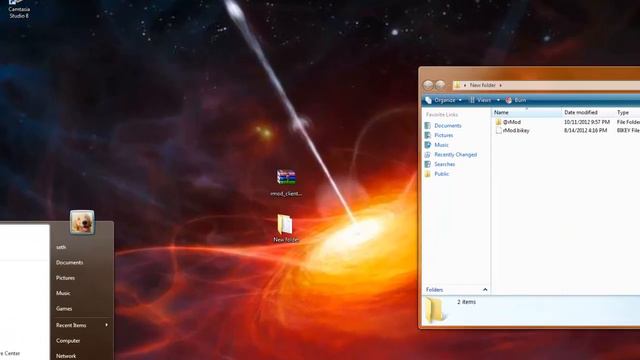Sort files by Date modified column

[588, 112]
